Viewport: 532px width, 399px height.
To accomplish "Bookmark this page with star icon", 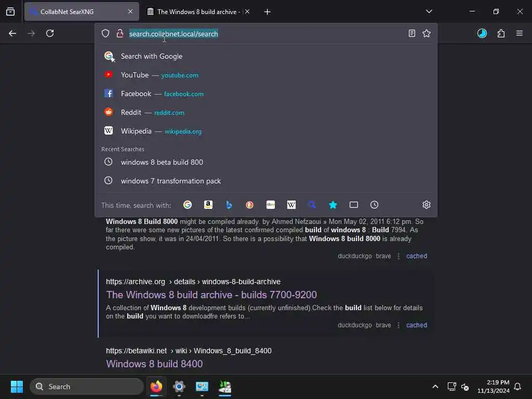I will point(427,33).
